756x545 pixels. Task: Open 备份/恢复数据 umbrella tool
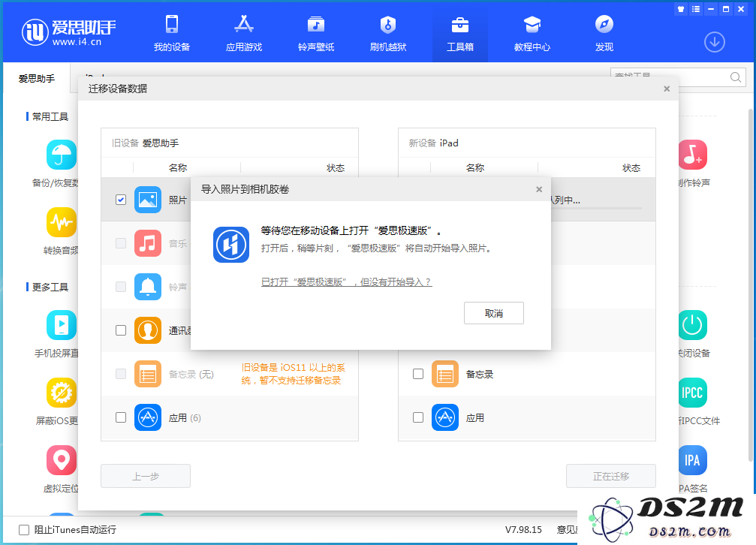[62, 155]
